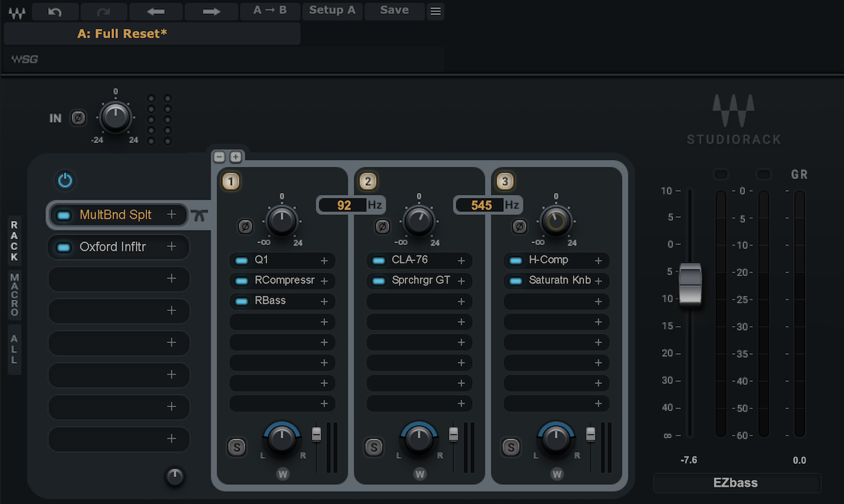Open plugin menu on Saturatn Knb slot
This screenshot has width=844, height=504.
pos(598,281)
